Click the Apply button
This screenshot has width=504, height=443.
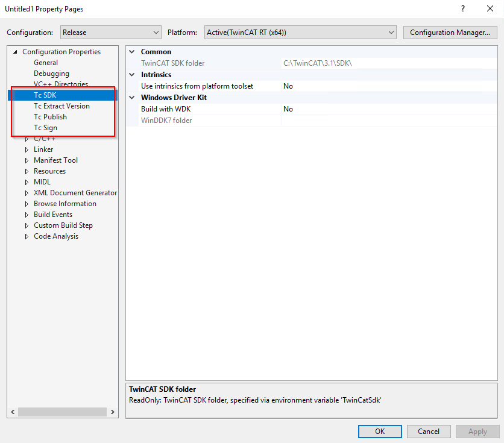click(x=477, y=432)
